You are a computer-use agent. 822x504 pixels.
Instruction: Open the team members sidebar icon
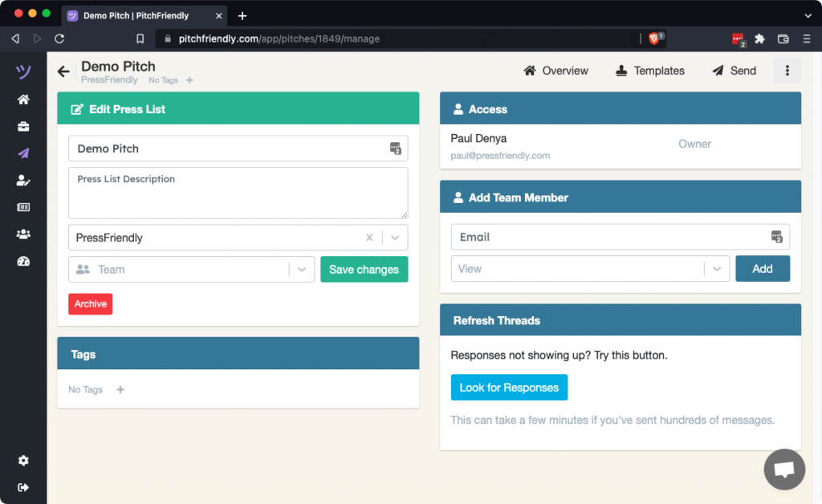tap(23, 234)
